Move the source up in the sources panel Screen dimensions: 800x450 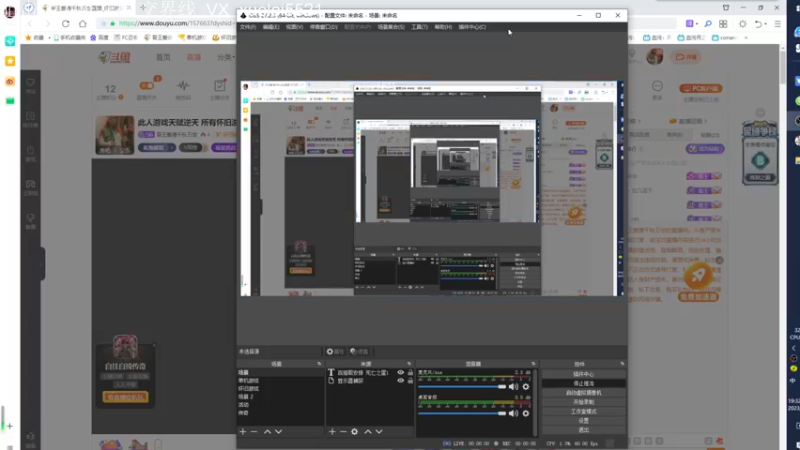[x=368, y=432]
